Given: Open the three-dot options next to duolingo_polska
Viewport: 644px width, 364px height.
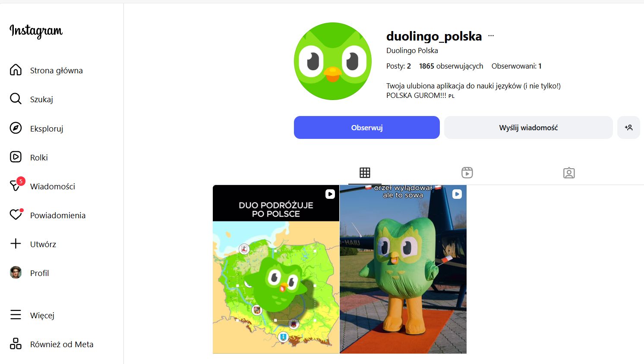Looking at the screenshot, I should [x=491, y=36].
